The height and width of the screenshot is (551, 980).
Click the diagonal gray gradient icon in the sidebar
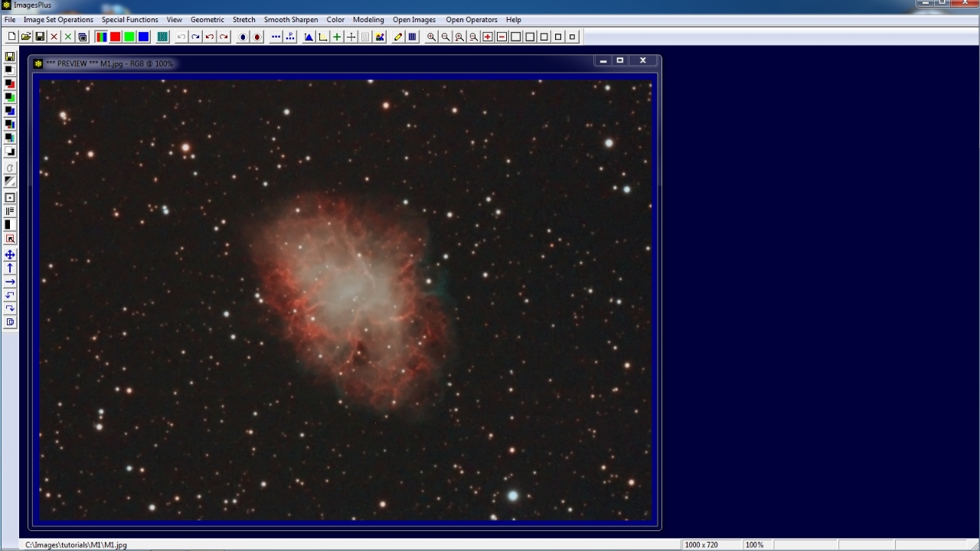(x=10, y=181)
